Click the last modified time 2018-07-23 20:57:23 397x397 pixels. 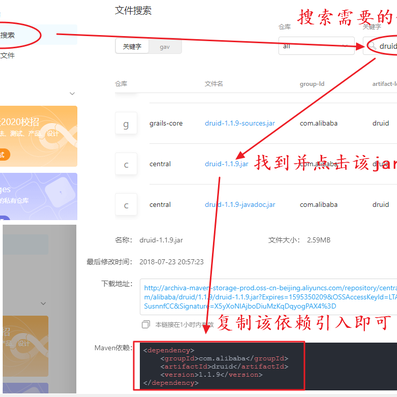(171, 262)
